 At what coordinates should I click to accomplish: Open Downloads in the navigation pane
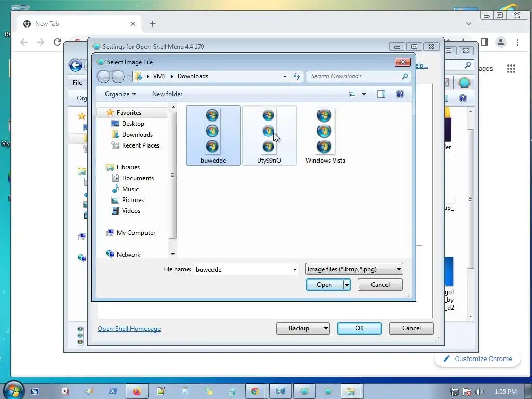click(x=137, y=135)
